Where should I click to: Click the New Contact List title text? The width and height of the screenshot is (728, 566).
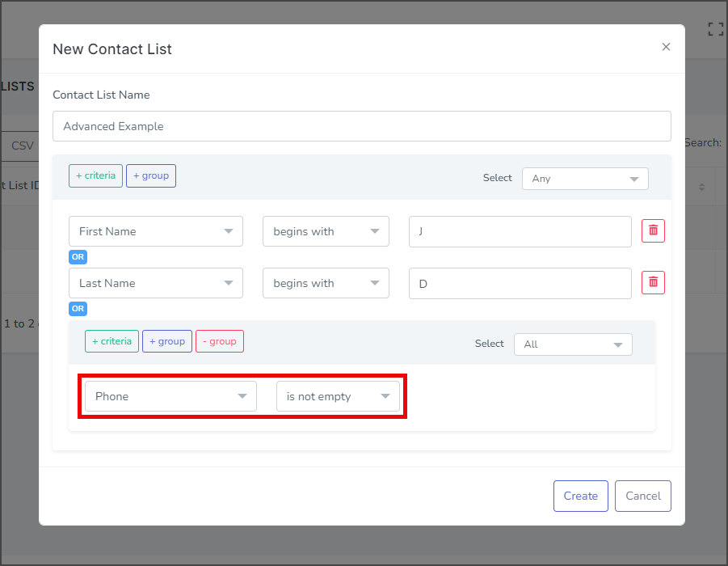tap(112, 49)
